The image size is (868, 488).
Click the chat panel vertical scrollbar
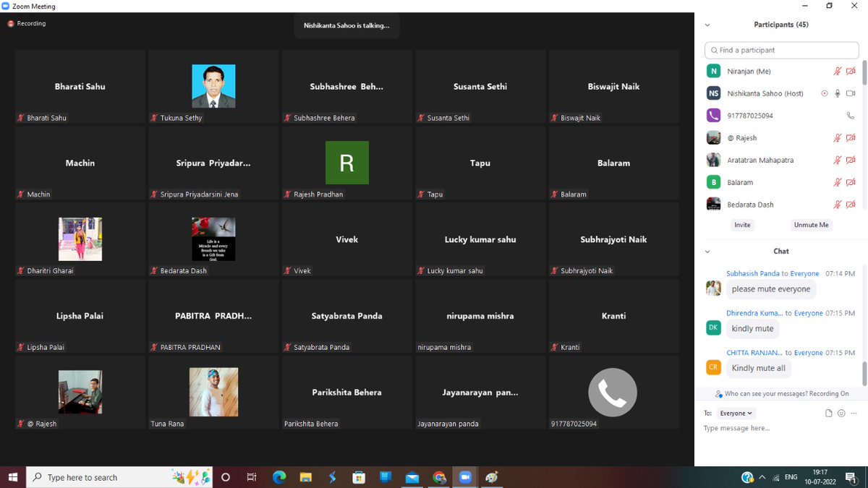[x=864, y=373]
